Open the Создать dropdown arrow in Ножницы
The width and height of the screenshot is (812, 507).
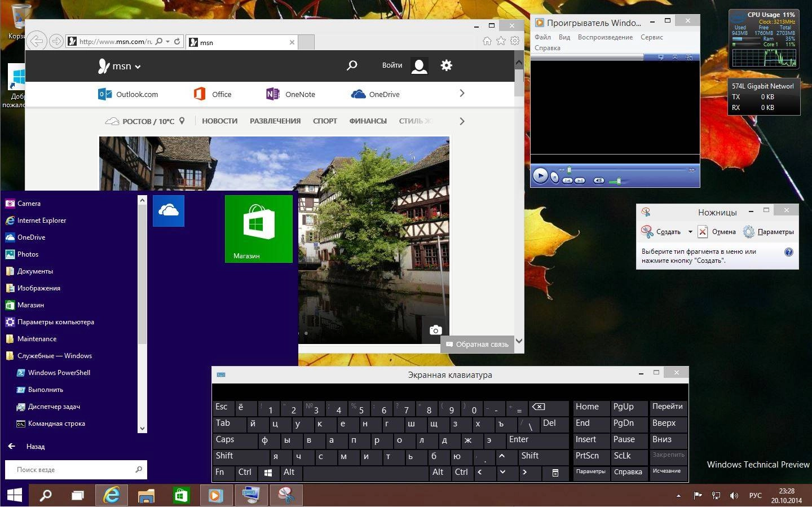click(x=690, y=232)
